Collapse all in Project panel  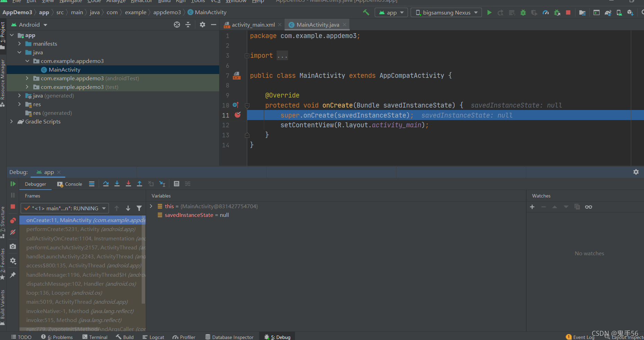pos(188,25)
